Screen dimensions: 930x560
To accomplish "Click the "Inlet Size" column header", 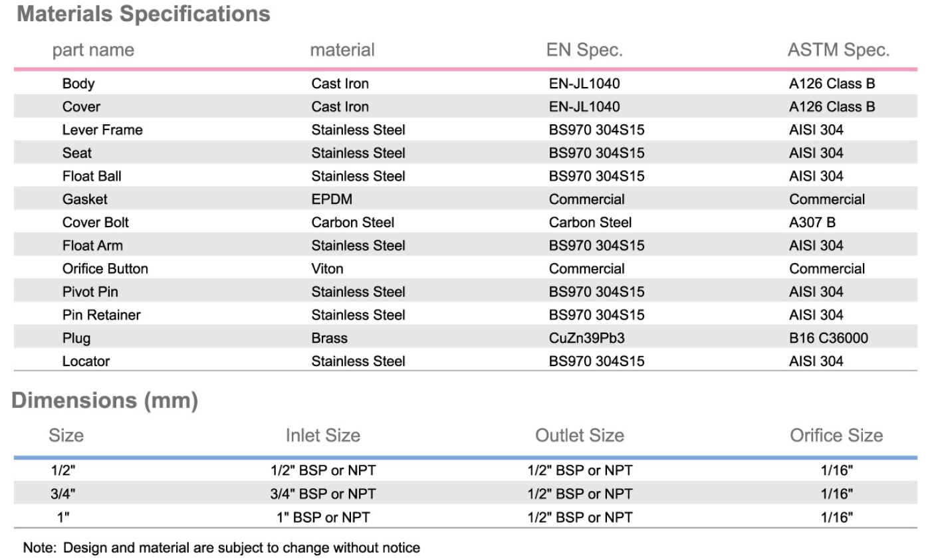I will click(322, 436).
